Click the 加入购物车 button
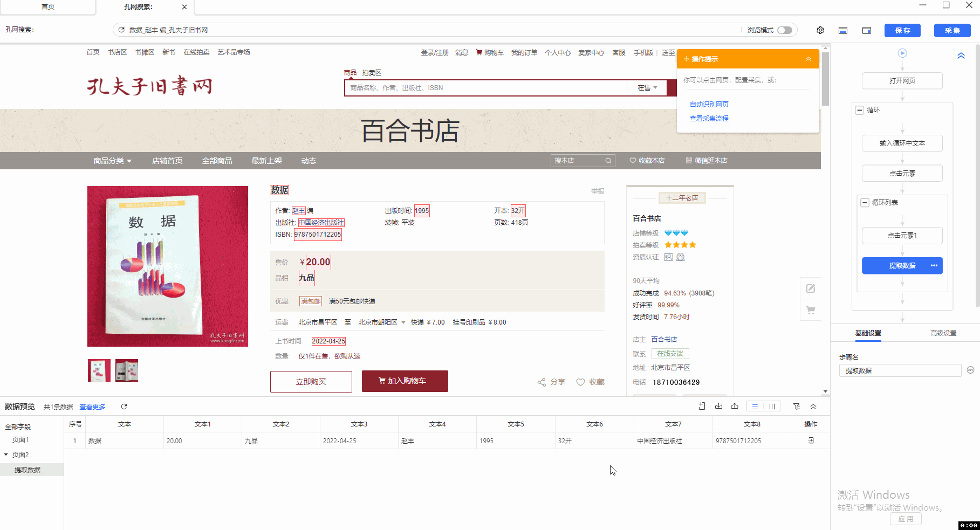 (405, 381)
